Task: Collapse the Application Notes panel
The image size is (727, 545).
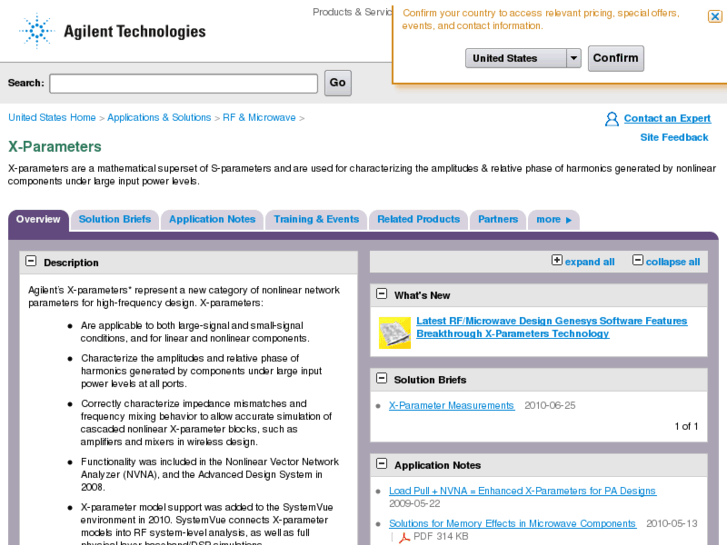Action: 382,463
